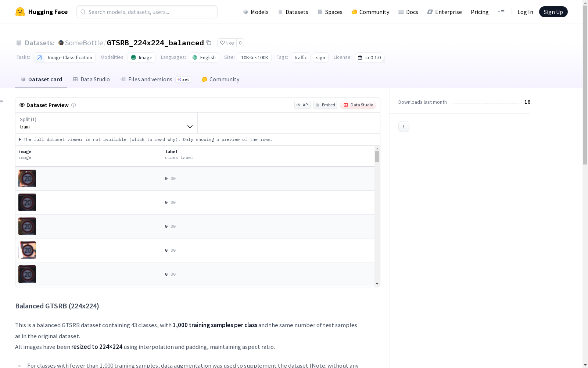
Task: Click the fourth row sign thumbnail
Action: [27, 250]
